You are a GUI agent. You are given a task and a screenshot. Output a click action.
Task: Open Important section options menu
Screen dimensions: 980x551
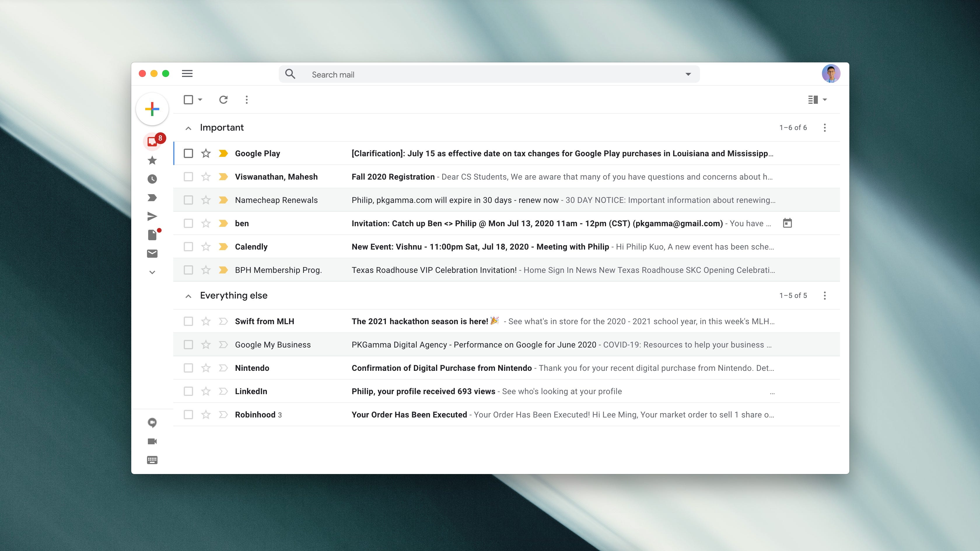pyautogui.click(x=825, y=128)
